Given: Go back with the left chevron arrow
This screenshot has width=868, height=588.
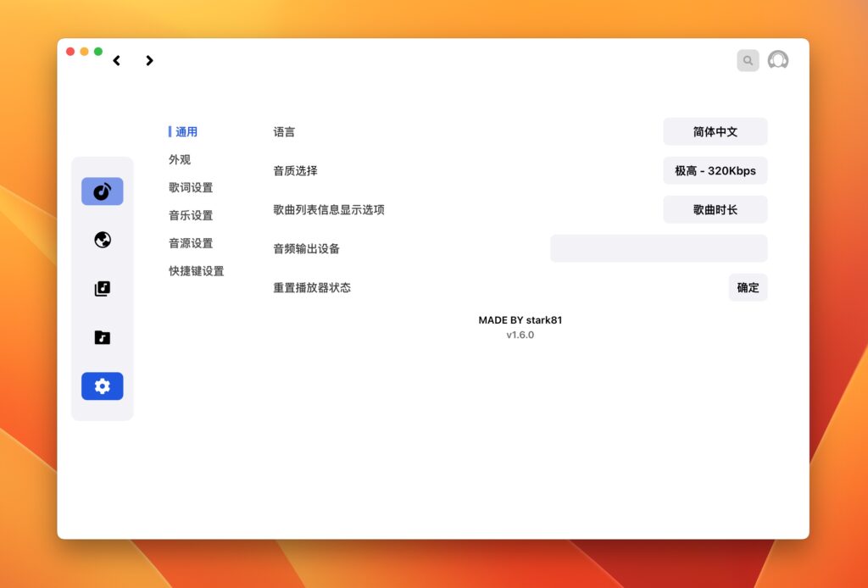Looking at the screenshot, I should click(x=116, y=61).
